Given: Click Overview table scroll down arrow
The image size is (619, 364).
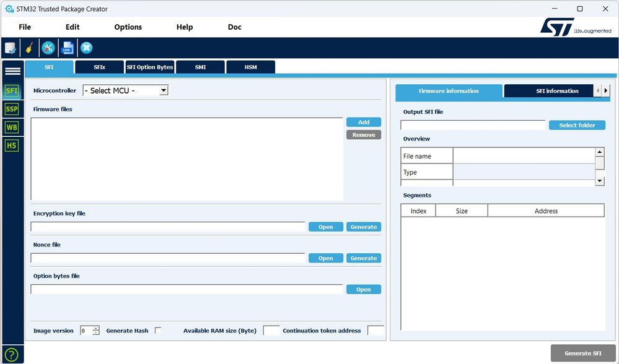Looking at the screenshot, I should pos(600,181).
